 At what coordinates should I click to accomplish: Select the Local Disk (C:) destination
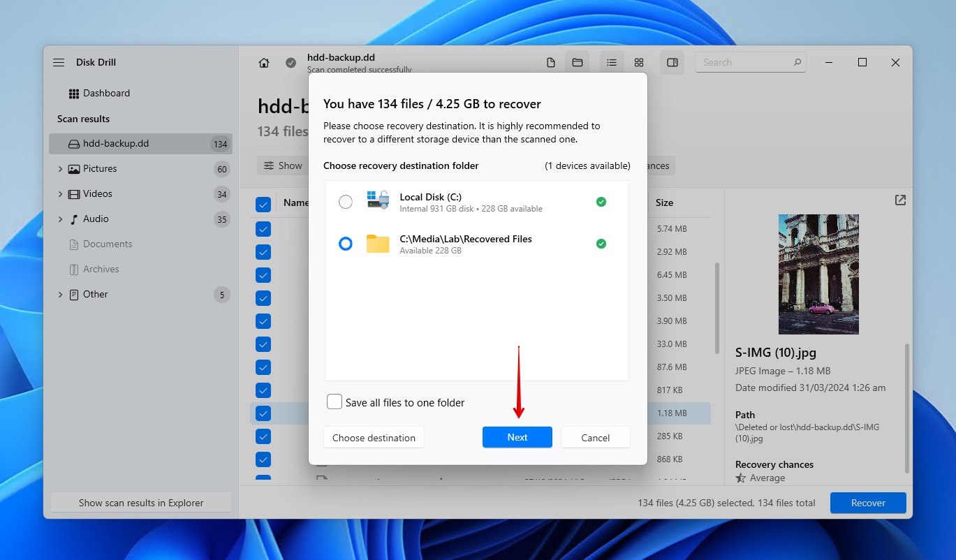[346, 201]
